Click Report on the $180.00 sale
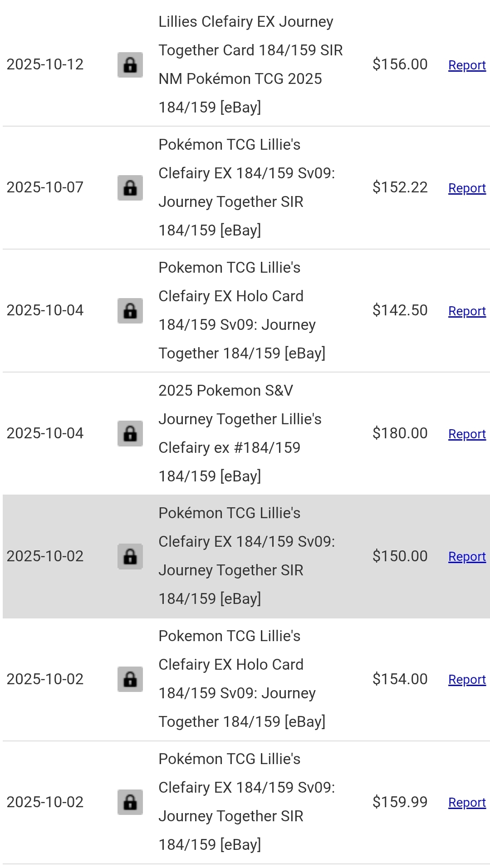The height and width of the screenshot is (868, 490). coord(467,434)
